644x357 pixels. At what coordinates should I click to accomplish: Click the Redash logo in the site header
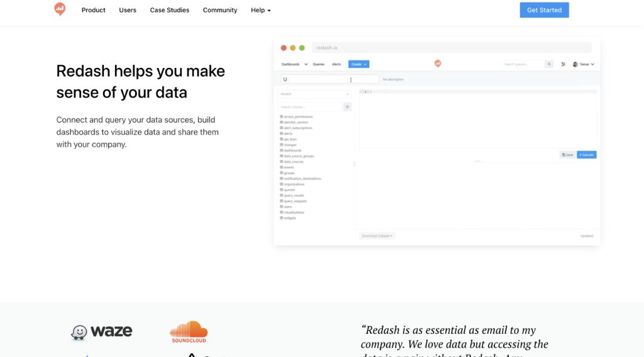click(x=60, y=9)
